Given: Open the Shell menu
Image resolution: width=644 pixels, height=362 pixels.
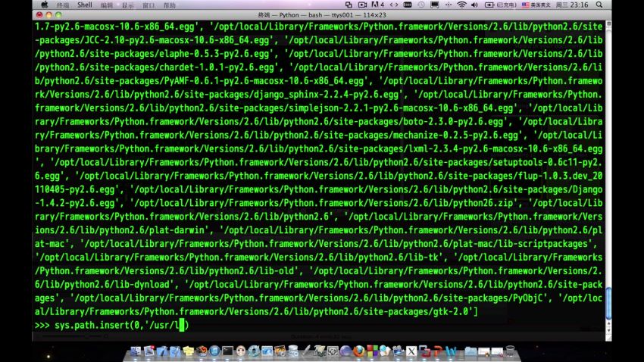Looking at the screenshot, I should click(x=84, y=5).
